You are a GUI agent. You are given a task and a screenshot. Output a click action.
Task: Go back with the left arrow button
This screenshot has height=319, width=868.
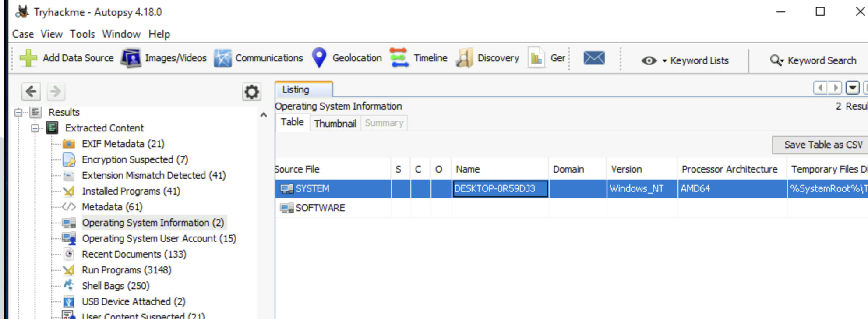tap(31, 92)
